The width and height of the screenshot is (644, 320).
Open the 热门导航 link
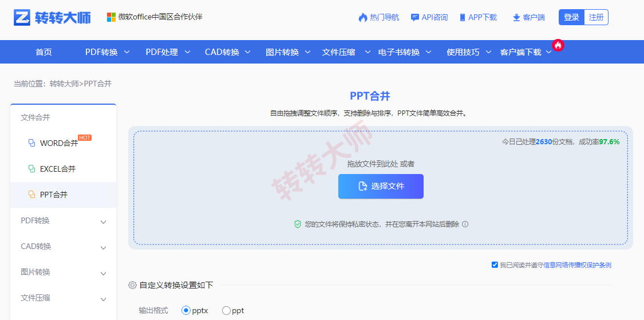point(385,17)
